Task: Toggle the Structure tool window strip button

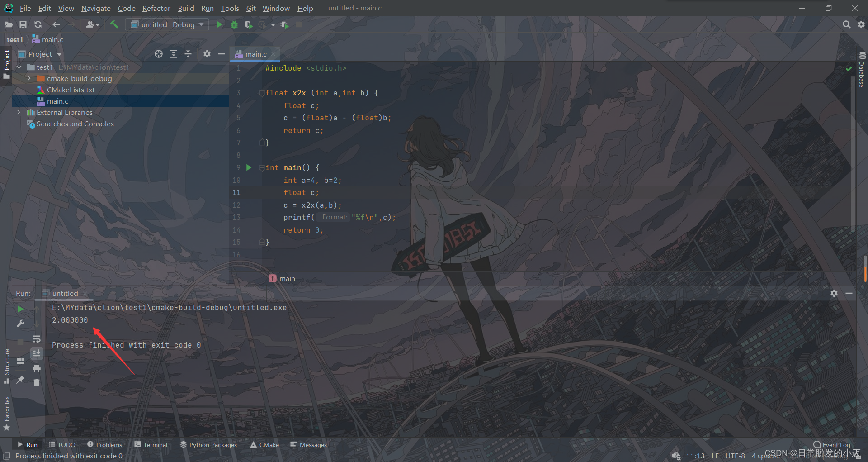Action: pos(6,367)
